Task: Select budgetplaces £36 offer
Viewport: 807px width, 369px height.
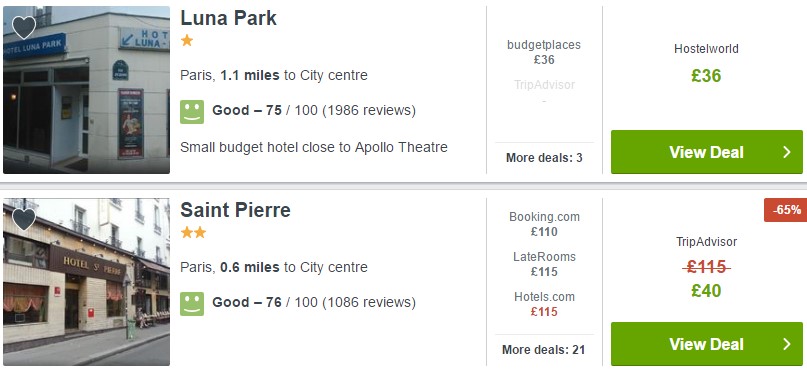Action: [x=544, y=52]
